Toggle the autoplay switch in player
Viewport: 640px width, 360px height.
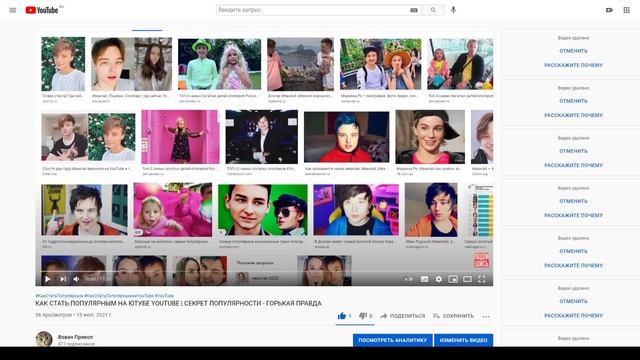408,279
